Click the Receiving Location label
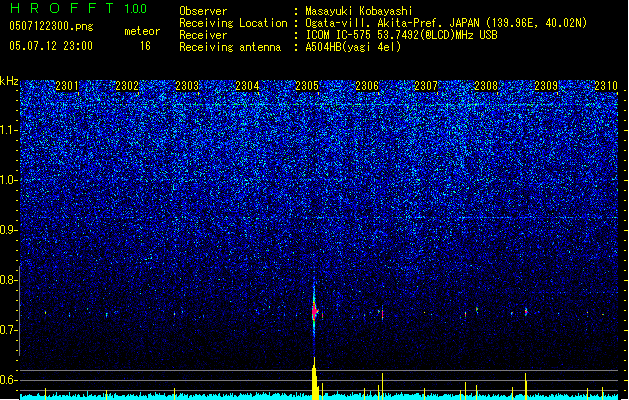Screen dimensions: 629x400 click(233, 23)
